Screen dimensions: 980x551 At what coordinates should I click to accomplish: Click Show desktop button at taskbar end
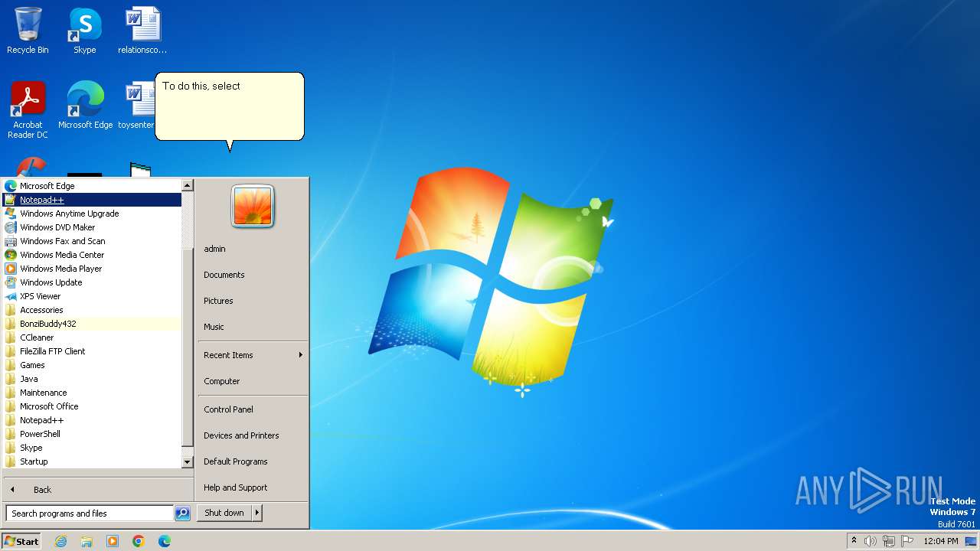(x=971, y=541)
